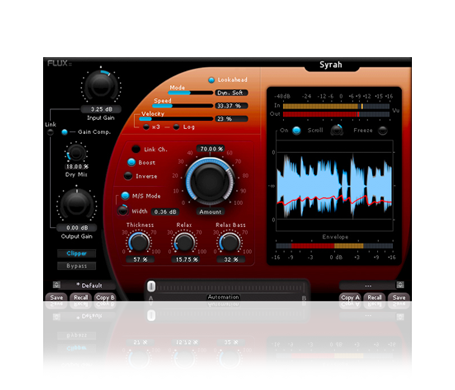
Task: Click the Input Gain knob
Action: click(x=101, y=86)
